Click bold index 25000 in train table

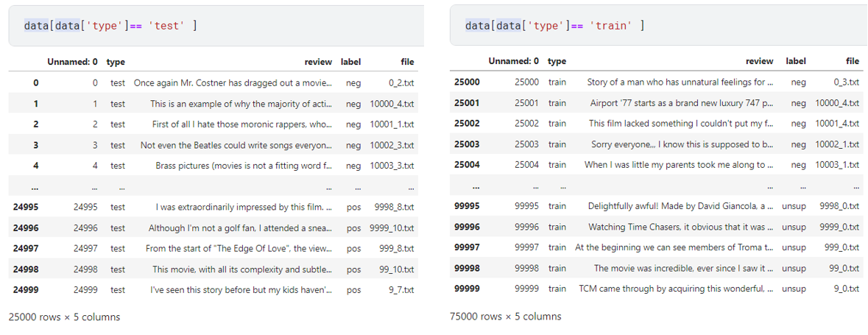tap(467, 82)
